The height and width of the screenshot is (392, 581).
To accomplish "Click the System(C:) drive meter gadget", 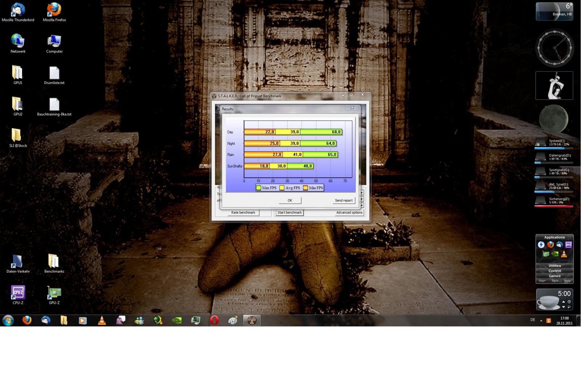I will pos(554,143).
